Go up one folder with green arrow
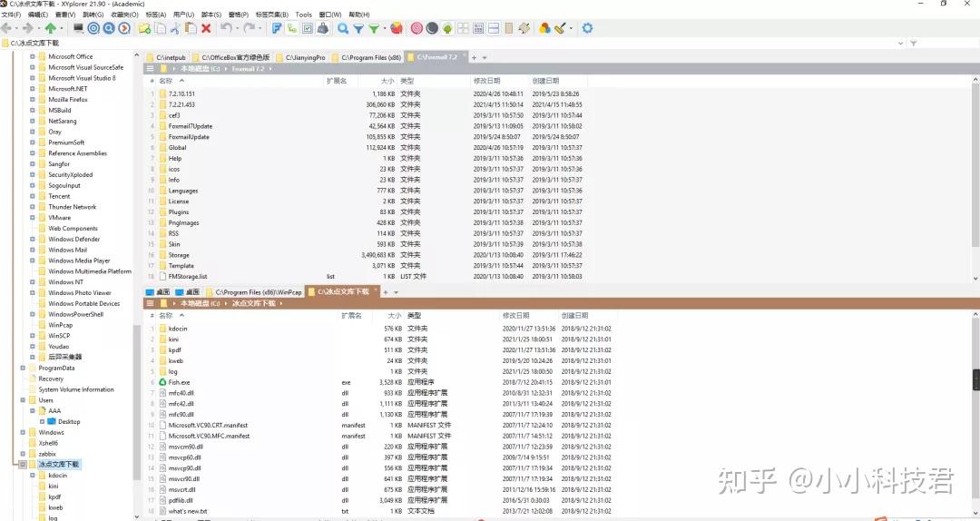This screenshot has height=521, width=980. 51,28
